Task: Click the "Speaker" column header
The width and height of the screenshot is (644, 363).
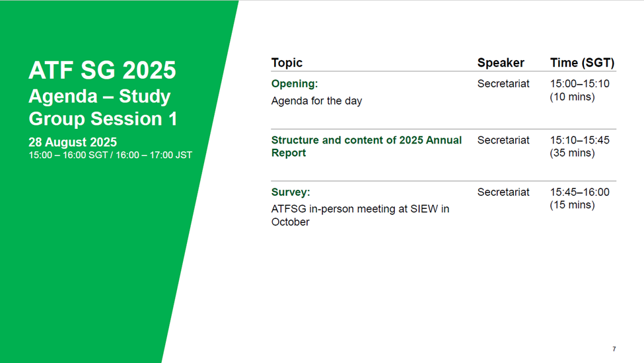Action: (x=501, y=63)
